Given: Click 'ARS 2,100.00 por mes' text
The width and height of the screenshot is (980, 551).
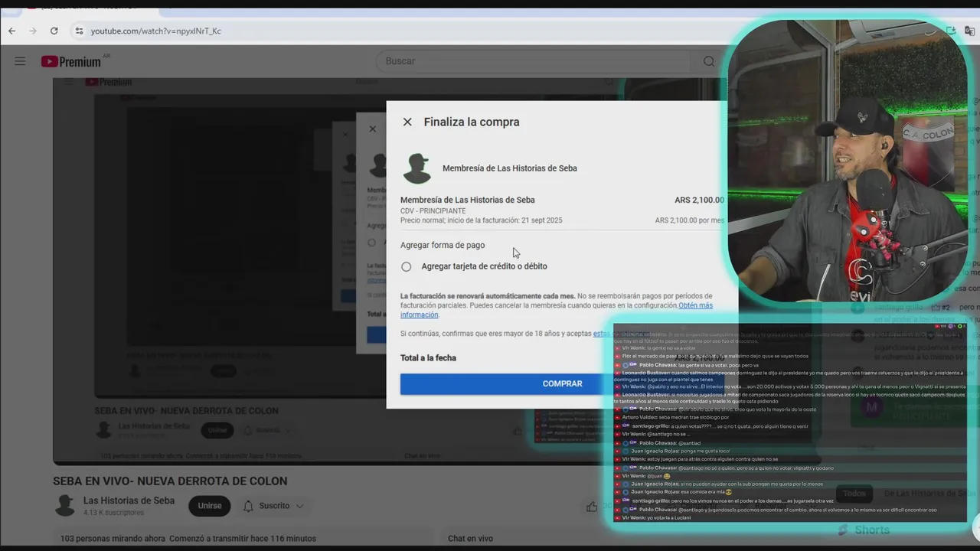Looking at the screenshot, I should [690, 220].
